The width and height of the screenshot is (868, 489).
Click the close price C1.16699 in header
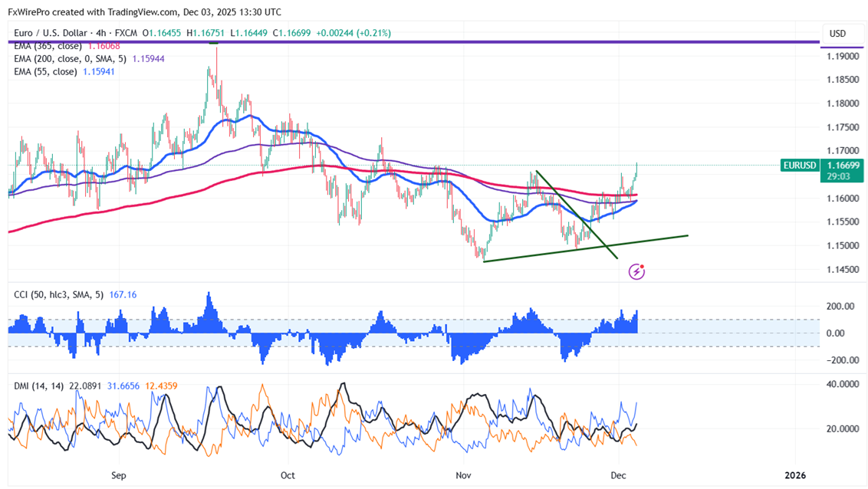[291, 33]
